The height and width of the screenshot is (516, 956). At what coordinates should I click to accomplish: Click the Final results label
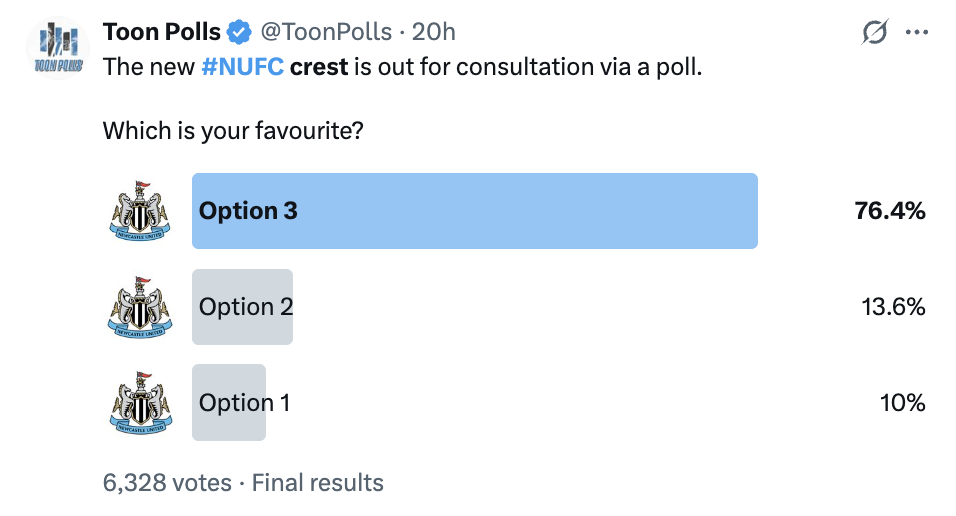318,482
